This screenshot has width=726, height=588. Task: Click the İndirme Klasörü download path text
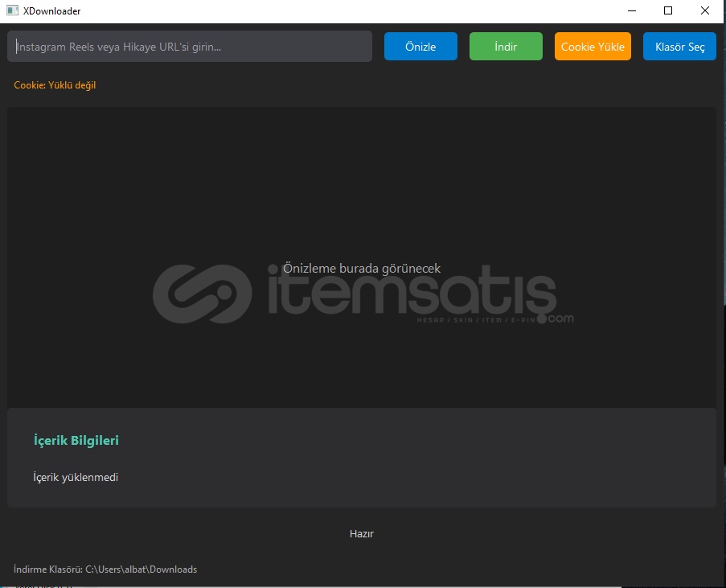(x=105, y=569)
